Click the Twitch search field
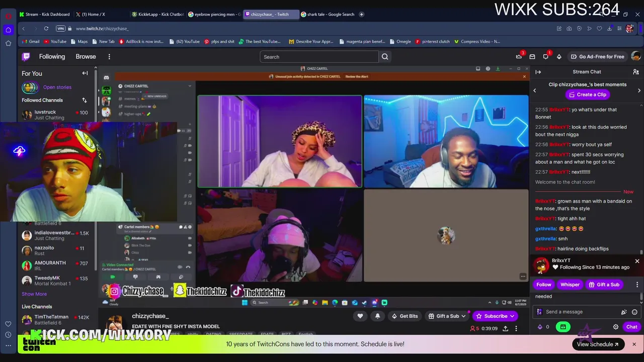The height and width of the screenshot is (362, 644). (x=319, y=57)
